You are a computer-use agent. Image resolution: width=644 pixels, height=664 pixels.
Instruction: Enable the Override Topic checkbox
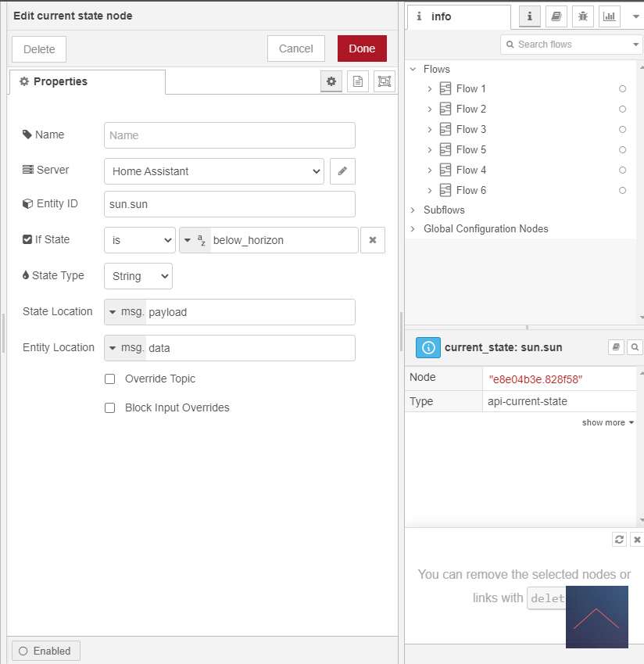pyautogui.click(x=110, y=379)
